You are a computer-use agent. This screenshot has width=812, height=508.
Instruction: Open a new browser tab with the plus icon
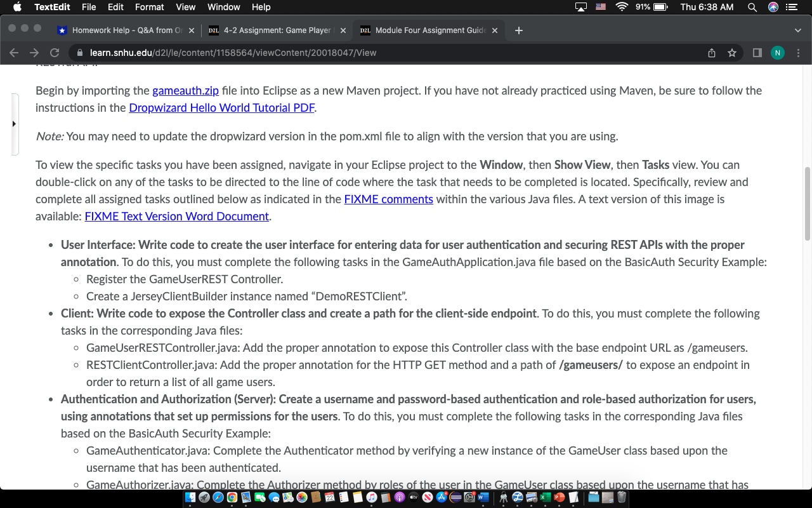pyautogui.click(x=518, y=30)
